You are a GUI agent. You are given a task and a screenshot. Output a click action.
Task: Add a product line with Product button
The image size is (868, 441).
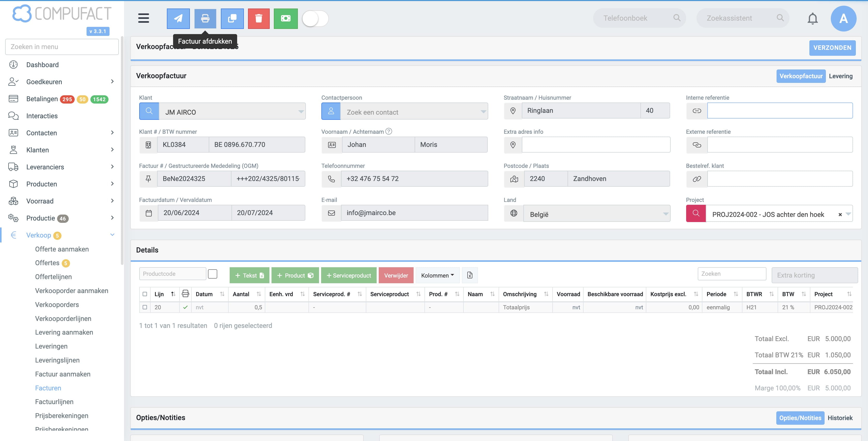pyautogui.click(x=295, y=275)
